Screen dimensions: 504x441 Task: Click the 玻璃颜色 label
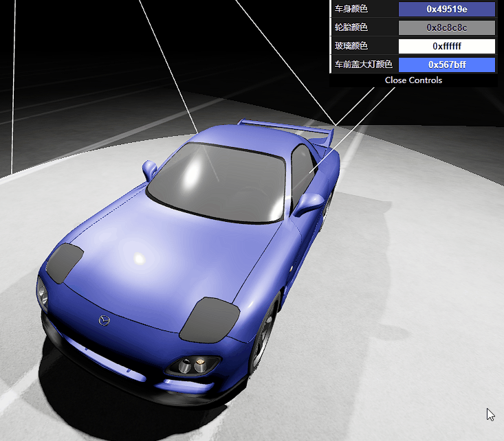[351, 46]
